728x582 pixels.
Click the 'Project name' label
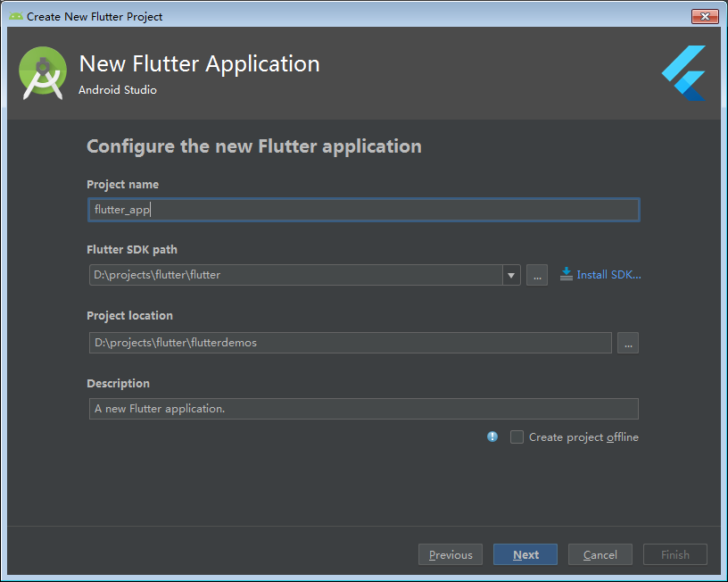click(122, 185)
